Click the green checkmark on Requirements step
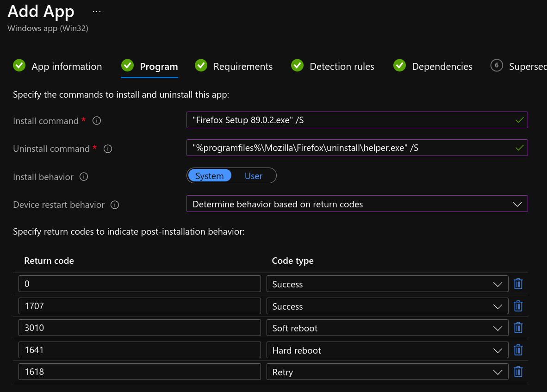This screenshot has height=392, width=547. pyautogui.click(x=201, y=66)
